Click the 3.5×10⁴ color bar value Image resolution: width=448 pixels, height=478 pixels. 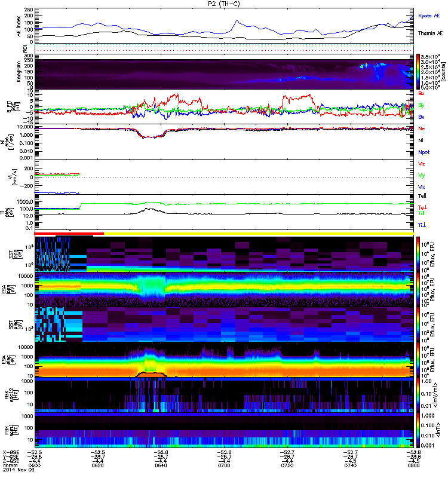point(430,57)
